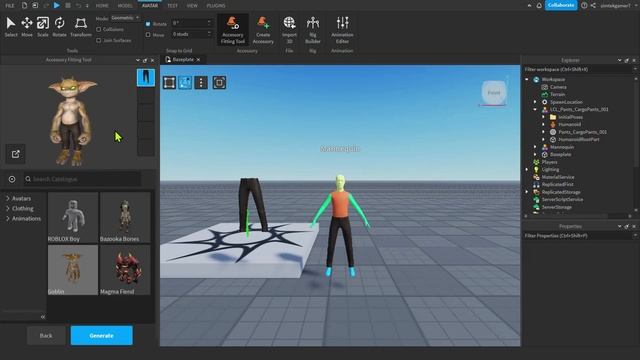
Task: Select the Bazooka Bones avatar thumbnail
Action: [125, 218]
